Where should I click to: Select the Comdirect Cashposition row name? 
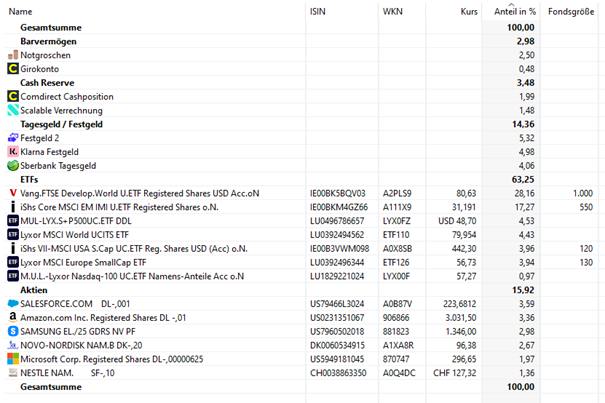coord(67,97)
